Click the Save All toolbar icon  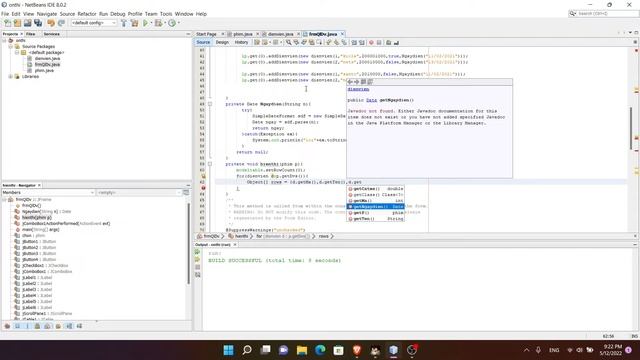pos(38,23)
